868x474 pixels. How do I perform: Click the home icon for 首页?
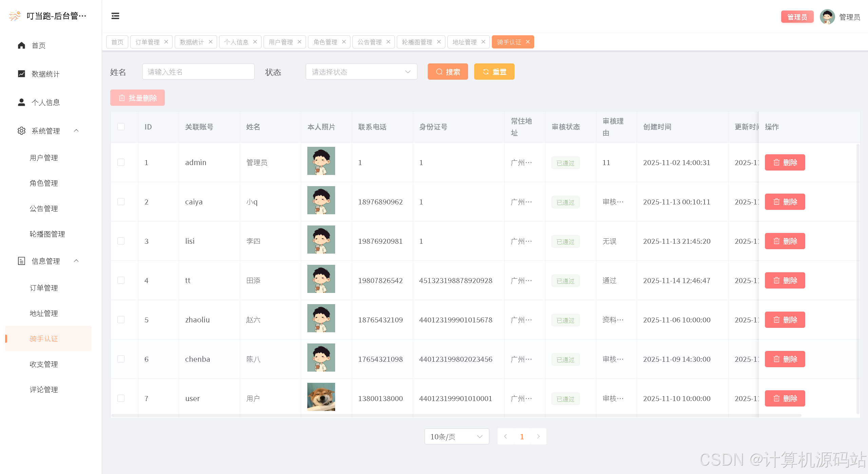pos(21,45)
